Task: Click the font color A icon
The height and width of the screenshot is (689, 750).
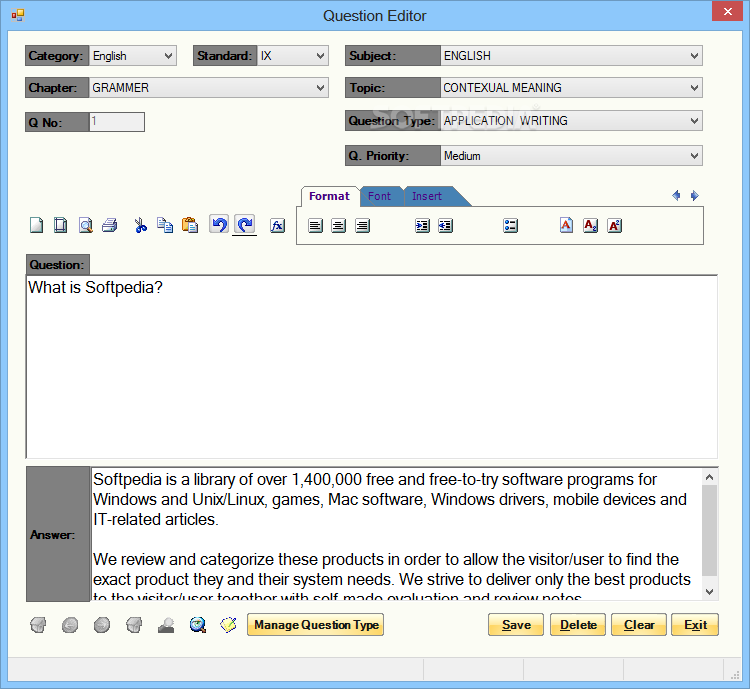Action: point(566,225)
